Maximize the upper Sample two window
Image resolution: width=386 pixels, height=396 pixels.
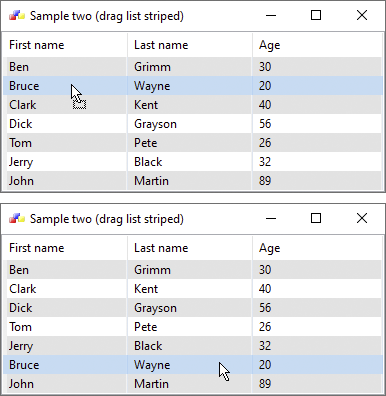point(316,15)
